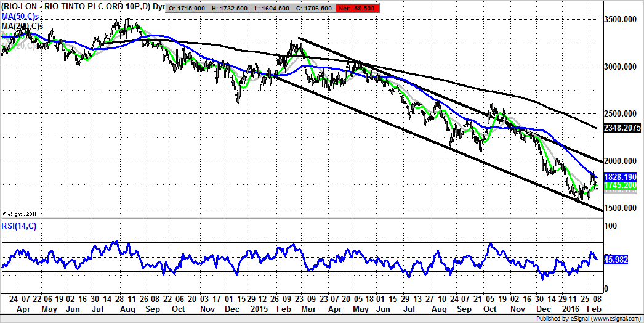Click the eSignal 2011 copyright text
This screenshot has height=323, width=644.
tap(20, 213)
